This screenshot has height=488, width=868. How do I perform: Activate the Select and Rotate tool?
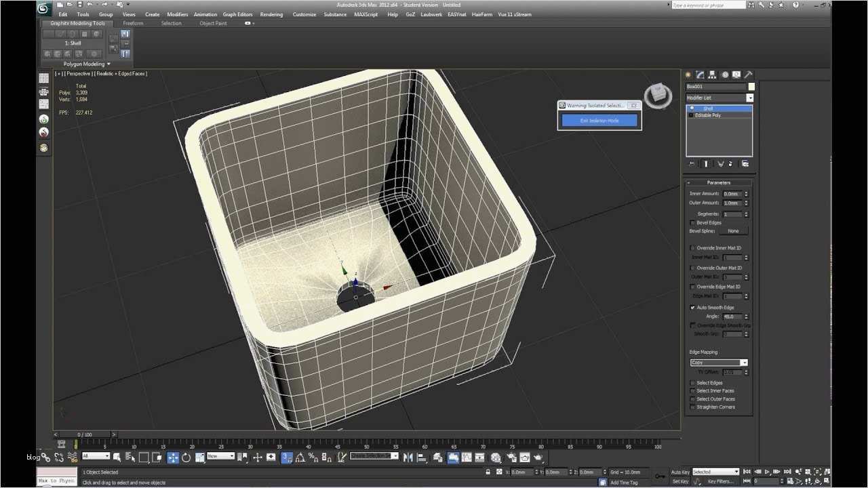186,457
